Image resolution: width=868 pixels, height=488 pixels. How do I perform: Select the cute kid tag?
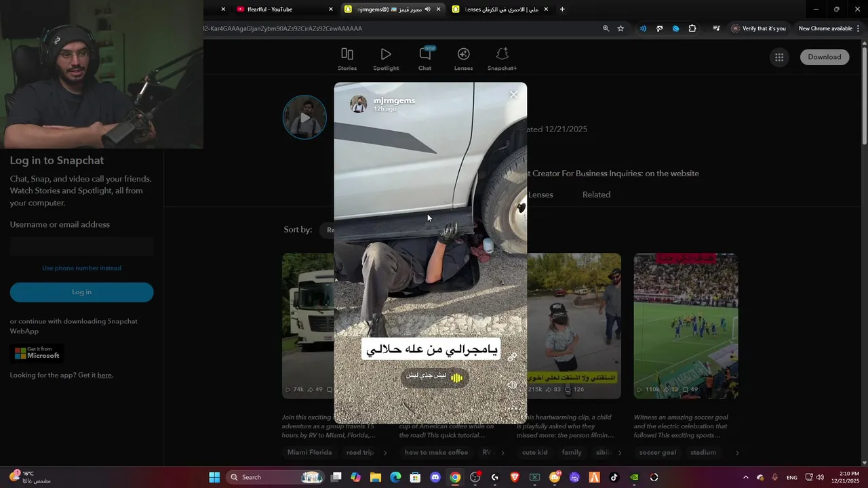(x=534, y=452)
